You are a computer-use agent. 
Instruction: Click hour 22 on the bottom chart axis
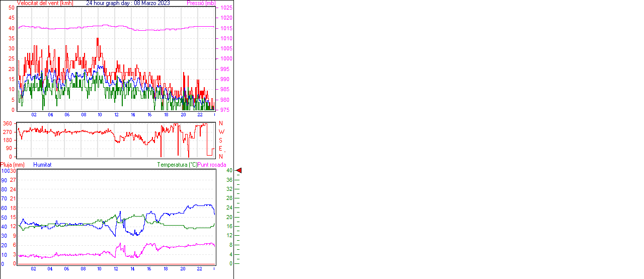point(199,269)
